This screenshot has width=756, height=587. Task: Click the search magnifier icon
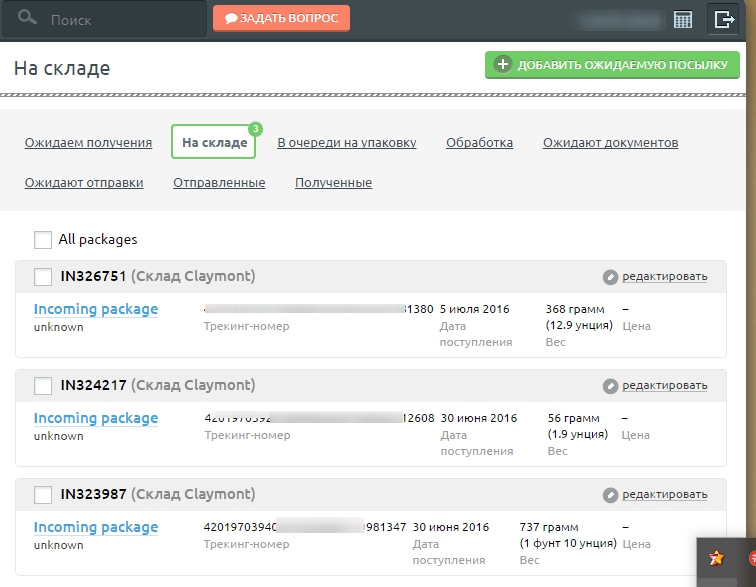(x=27, y=18)
